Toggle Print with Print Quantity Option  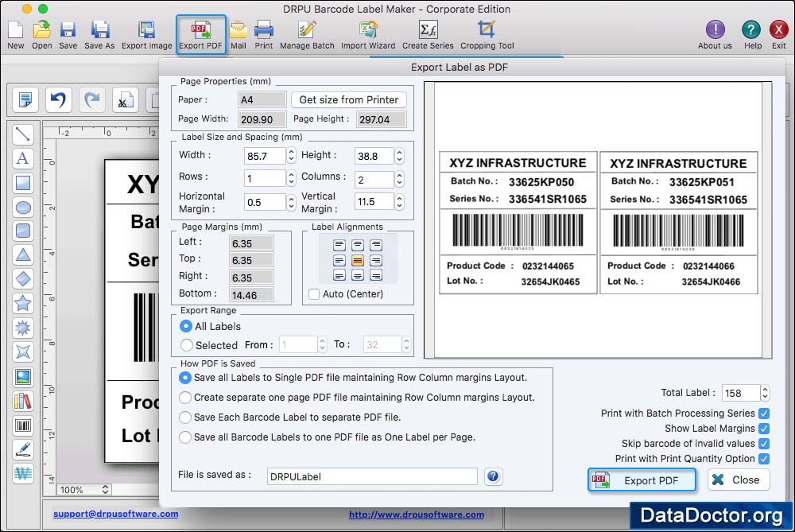[764, 459]
